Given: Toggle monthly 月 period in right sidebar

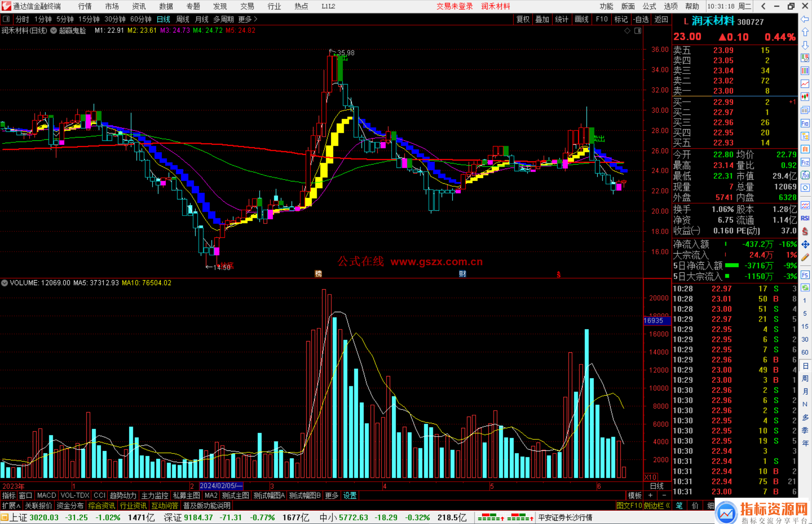Looking at the screenshot, I should (x=805, y=391).
